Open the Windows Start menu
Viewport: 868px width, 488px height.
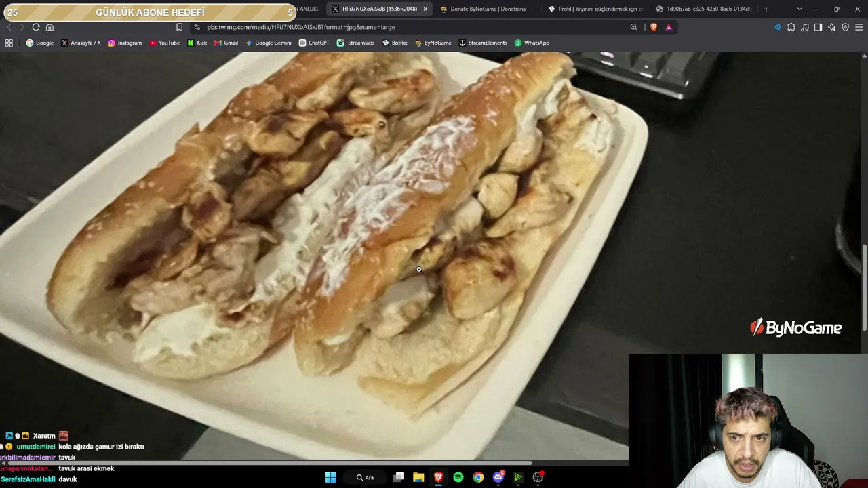(330, 477)
